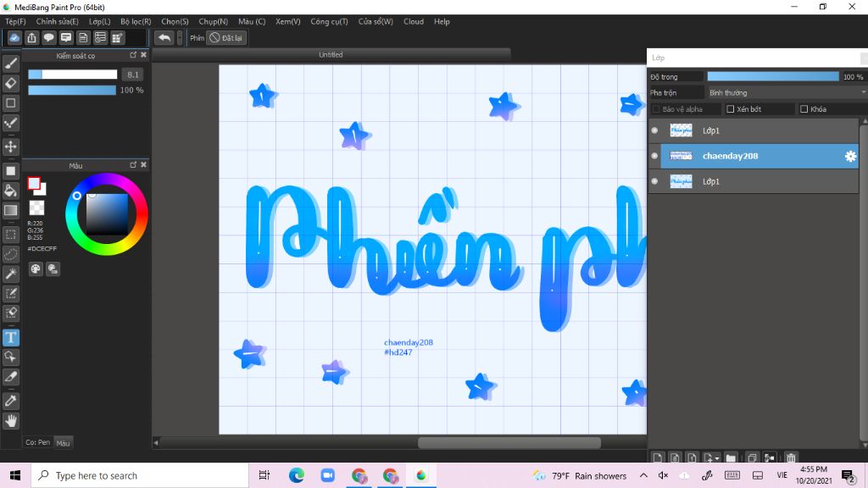Image resolution: width=868 pixels, height=488 pixels.
Task: Adjust the Độ trong layer opacity slider
Action: coord(773,76)
